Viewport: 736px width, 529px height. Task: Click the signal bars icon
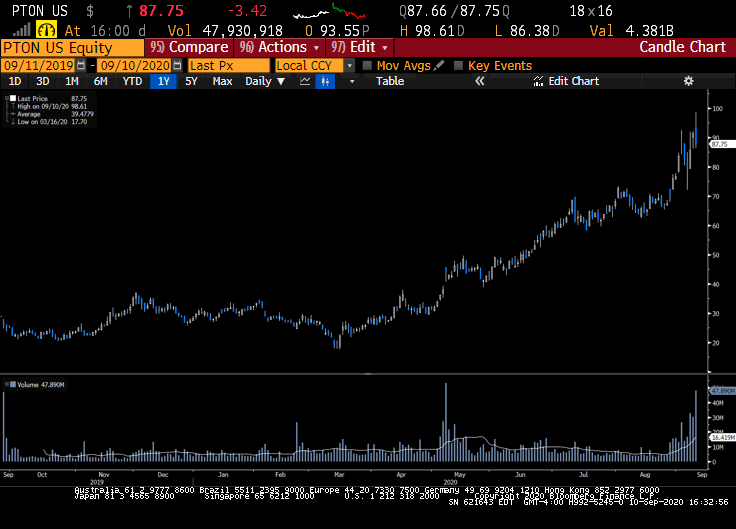(x=22, y=31)
